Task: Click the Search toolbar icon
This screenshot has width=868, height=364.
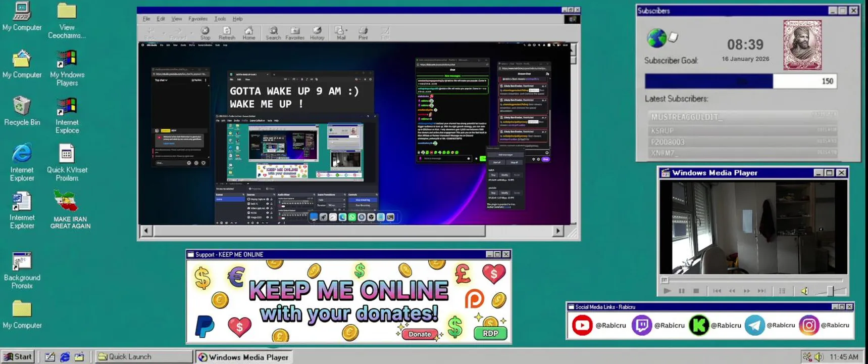Action: pyautogui.click(x=273, y=33)
